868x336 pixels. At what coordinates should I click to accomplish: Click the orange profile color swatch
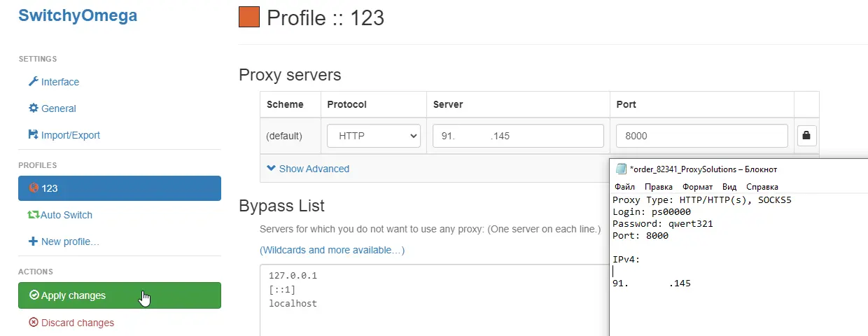pyautogui.click(x=249, y=17)
